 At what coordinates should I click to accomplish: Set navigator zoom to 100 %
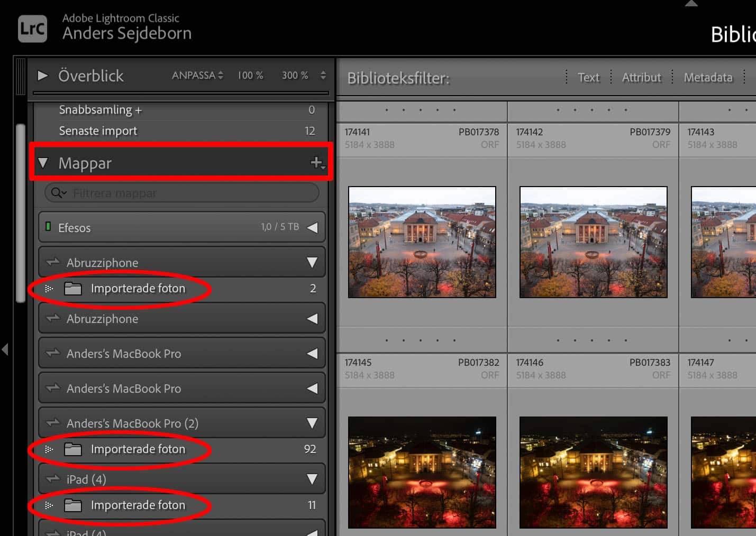(x=250, y=76)
